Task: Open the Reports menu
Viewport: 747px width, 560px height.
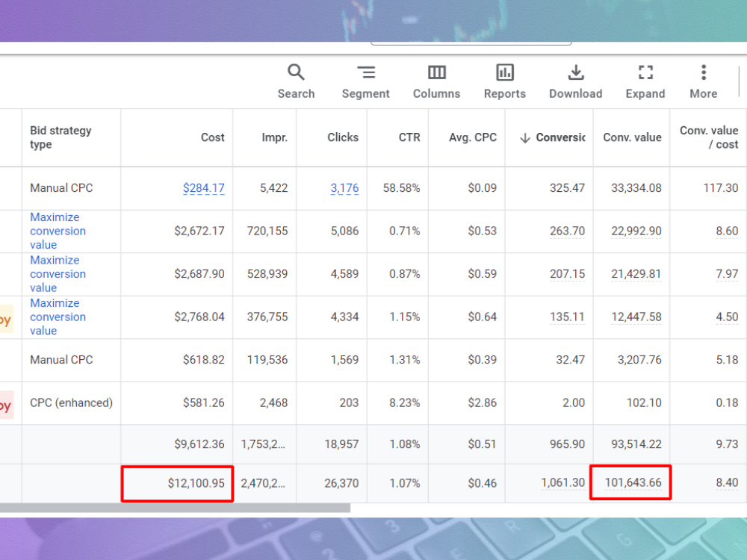Action: pyautogui.click(x=504, y=81)
